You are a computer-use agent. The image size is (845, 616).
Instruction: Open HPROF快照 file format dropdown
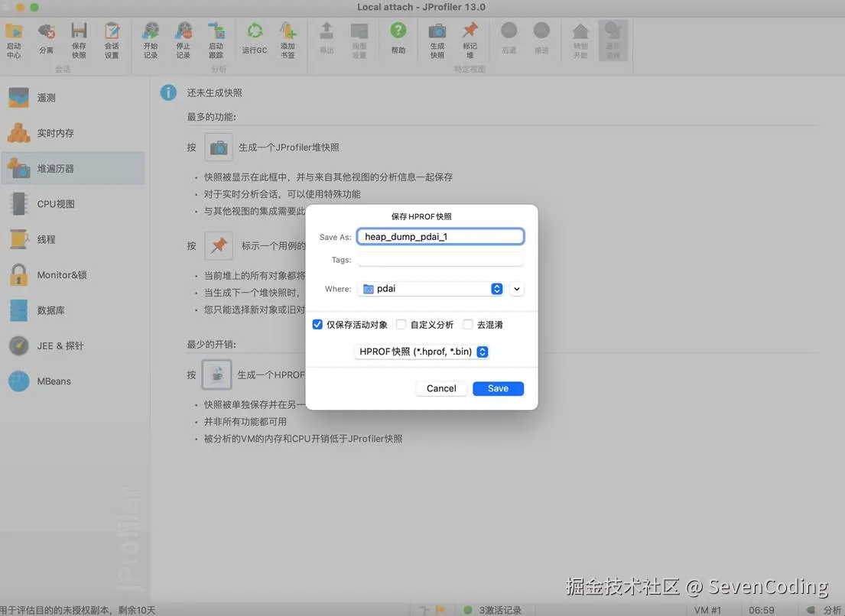421,352
